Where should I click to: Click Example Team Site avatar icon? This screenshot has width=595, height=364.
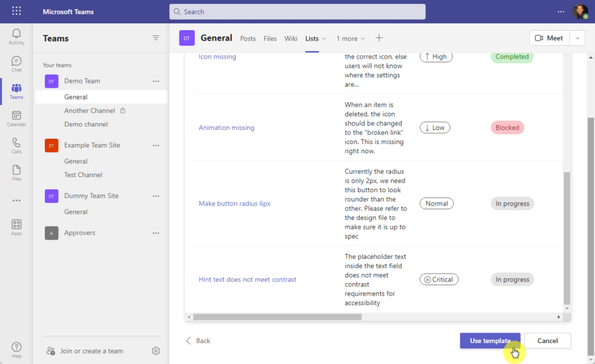pos(52,146)
